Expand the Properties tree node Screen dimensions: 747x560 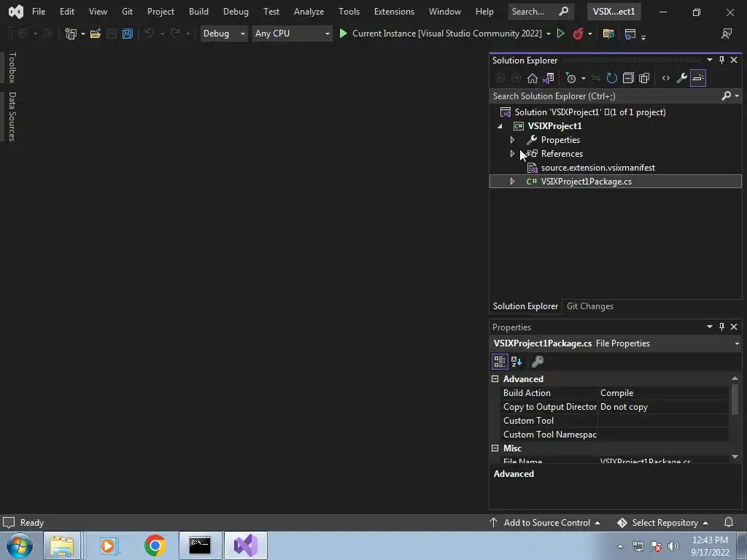[x=512, y=140]
